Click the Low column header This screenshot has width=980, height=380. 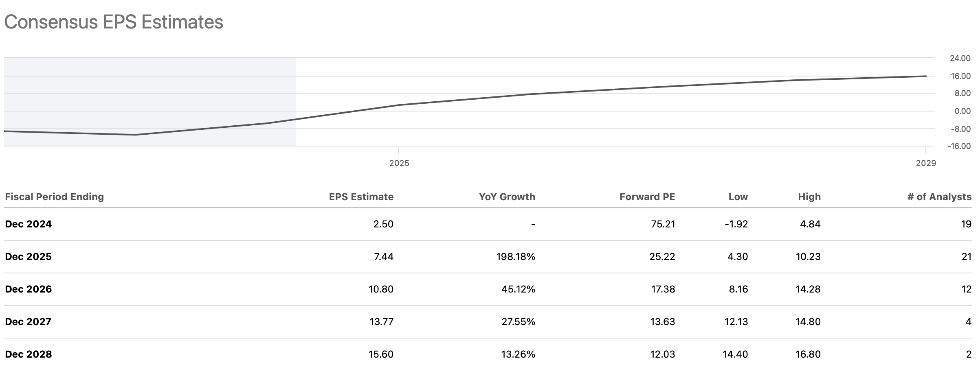[x=738, y=197]
